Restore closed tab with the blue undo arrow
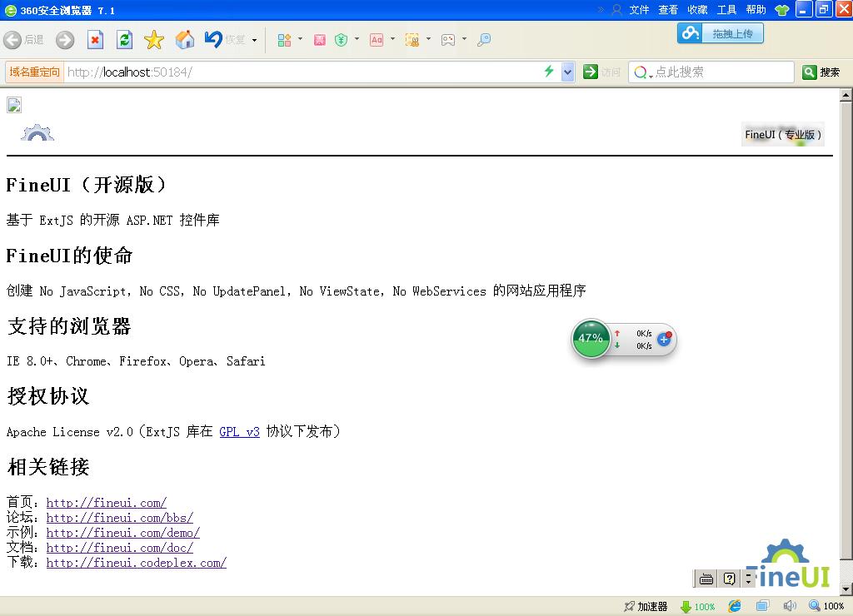 pyautogui.click(x=213, y=39)
